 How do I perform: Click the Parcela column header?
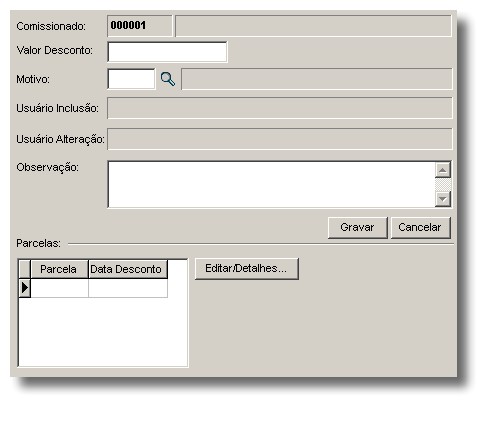59,269
